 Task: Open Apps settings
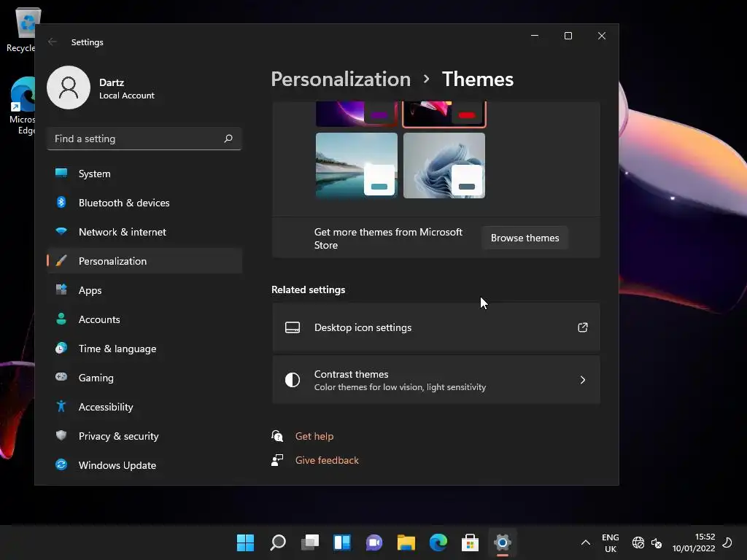[x=144, y=290]
